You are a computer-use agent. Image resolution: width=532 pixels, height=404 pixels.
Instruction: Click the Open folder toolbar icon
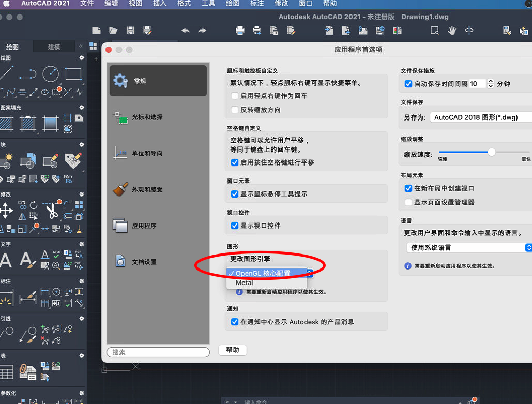(x=113, y=31)
